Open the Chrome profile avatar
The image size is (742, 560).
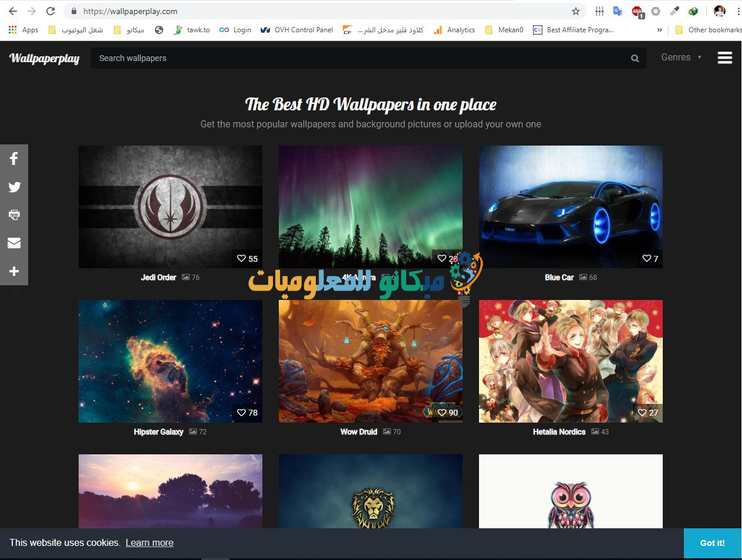(x=720, y=11)
